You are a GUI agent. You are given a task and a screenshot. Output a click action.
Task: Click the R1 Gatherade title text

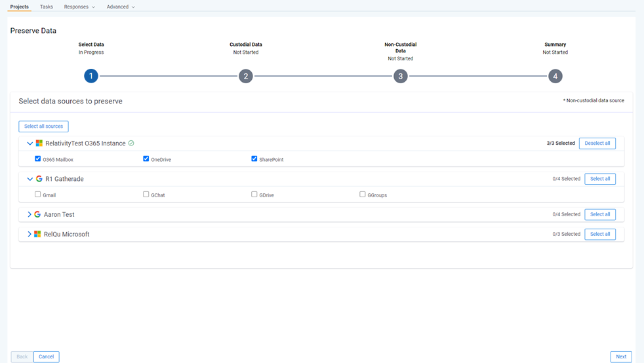tap(64, 179)
